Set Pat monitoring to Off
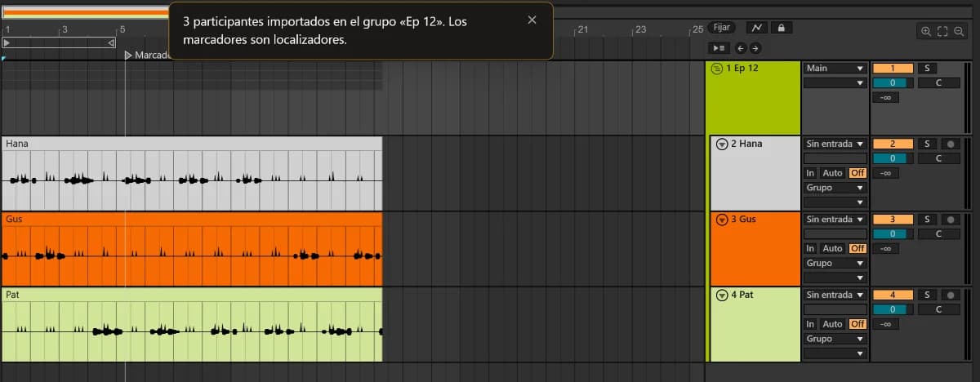The width and height of the screenshot is (980, 382). (857, 324)
